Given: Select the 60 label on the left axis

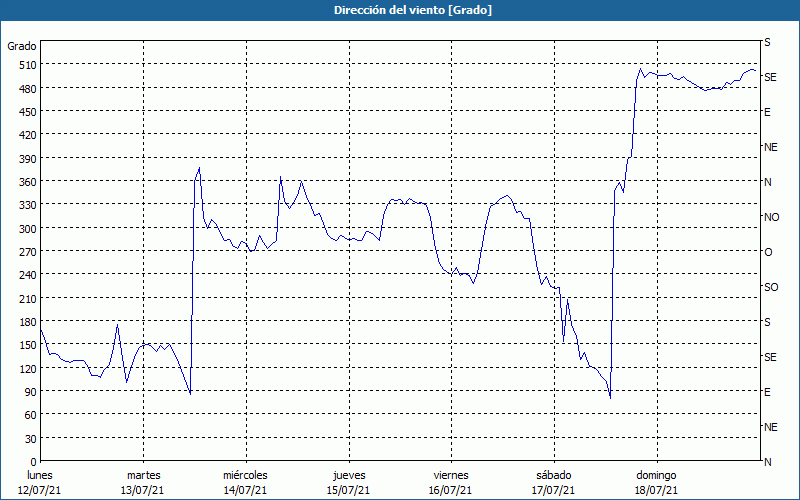Looking at the screenshot, I should tap(31, 415).
